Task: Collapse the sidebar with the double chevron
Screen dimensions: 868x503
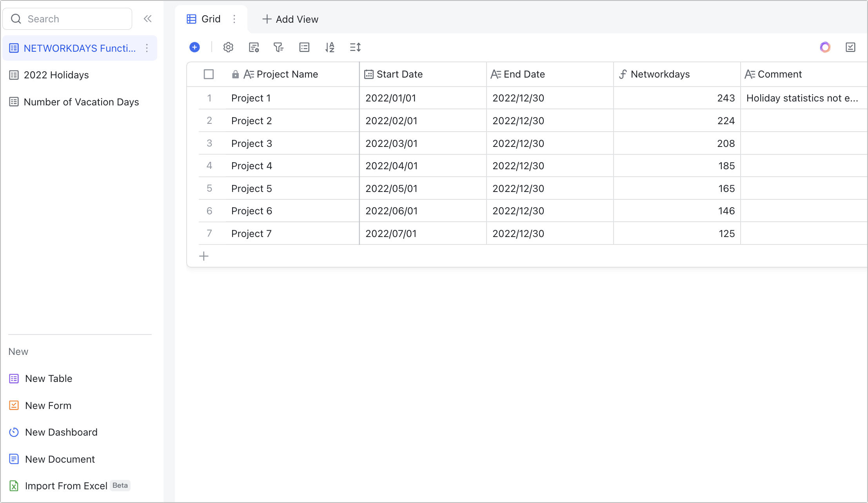Action: tap(147, 18)
